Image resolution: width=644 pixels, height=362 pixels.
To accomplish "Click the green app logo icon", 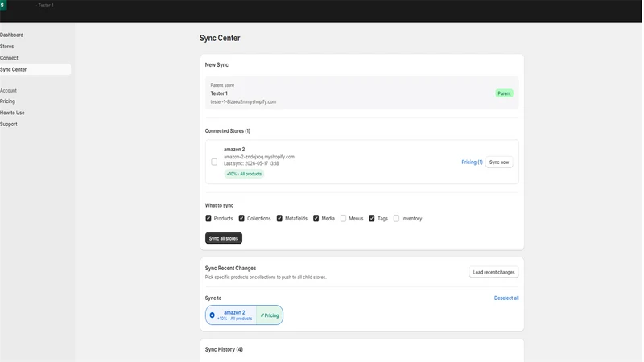I will (x=3, y=6).
